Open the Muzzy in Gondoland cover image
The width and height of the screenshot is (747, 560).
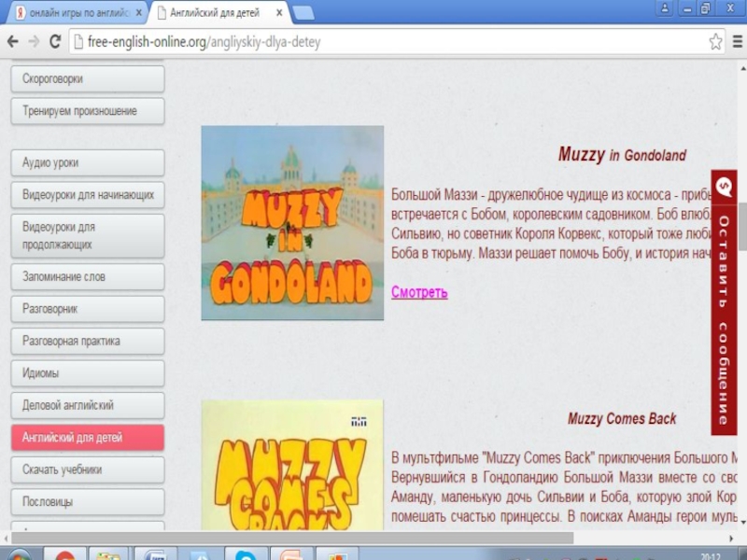[x=292, y=223]
